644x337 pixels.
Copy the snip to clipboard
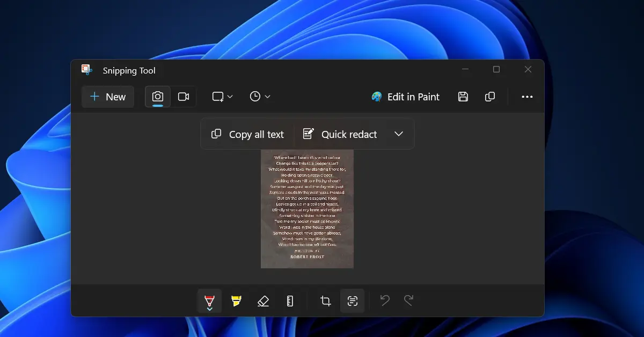(489, 97)
